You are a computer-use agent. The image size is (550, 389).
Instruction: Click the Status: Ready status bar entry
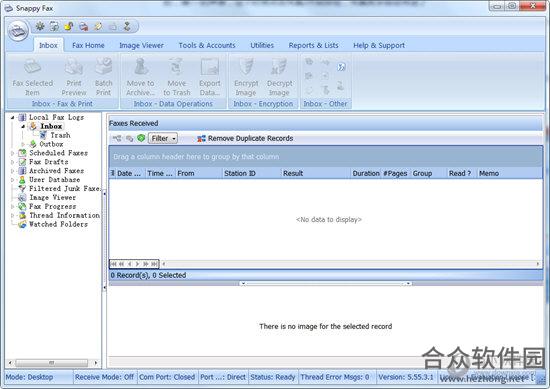[x=273, y=377]
